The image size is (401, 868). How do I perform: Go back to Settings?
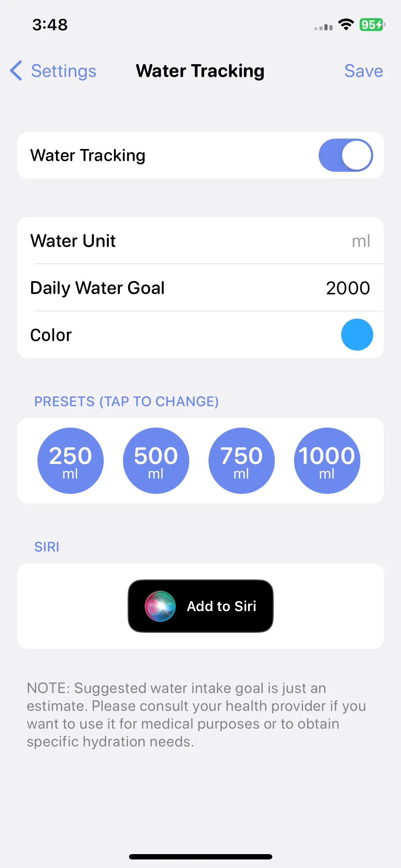coord(53,71)
